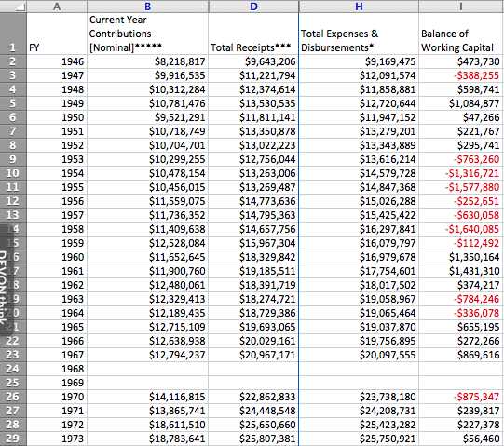This screenshot has width=504, height=446.
Task: Select the 1946 contributions cell $8,218,817
Action: pos(147,61)
